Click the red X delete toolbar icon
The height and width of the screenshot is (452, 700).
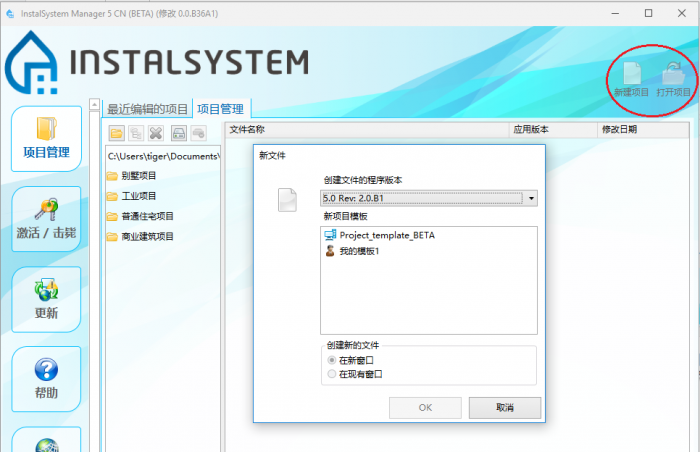tap(155, 132)
